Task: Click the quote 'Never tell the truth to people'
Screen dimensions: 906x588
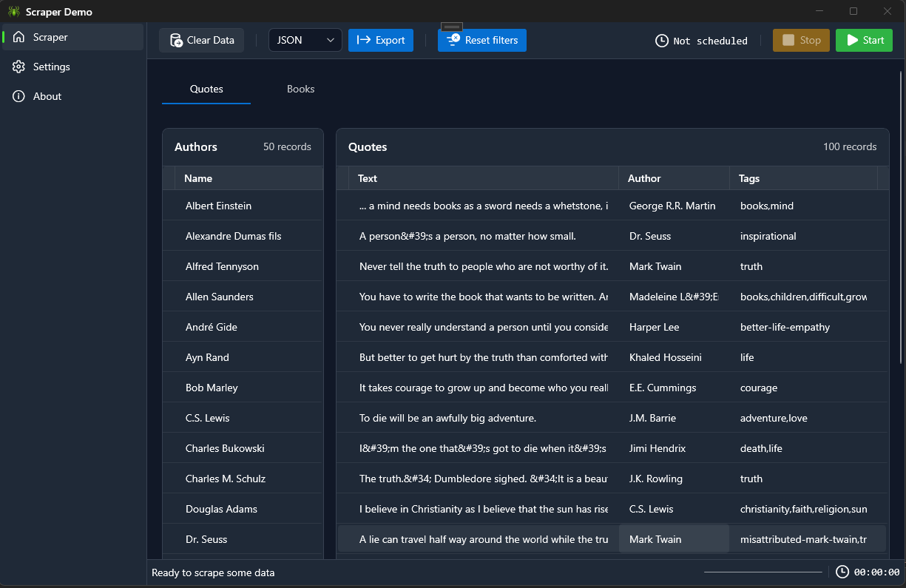Action: click(x=484, y=266)
